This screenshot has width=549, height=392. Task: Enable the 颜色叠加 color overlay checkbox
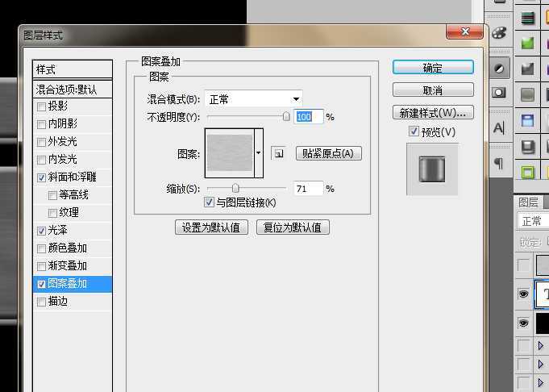pyautogui.click(x=41, y=248)
